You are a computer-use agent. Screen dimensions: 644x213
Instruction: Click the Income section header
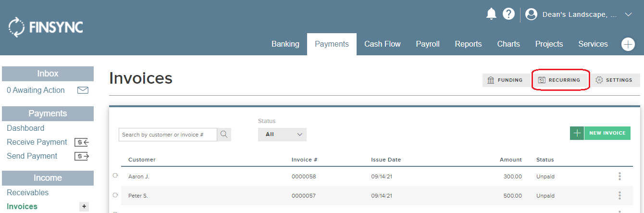[x=48, y=178]
